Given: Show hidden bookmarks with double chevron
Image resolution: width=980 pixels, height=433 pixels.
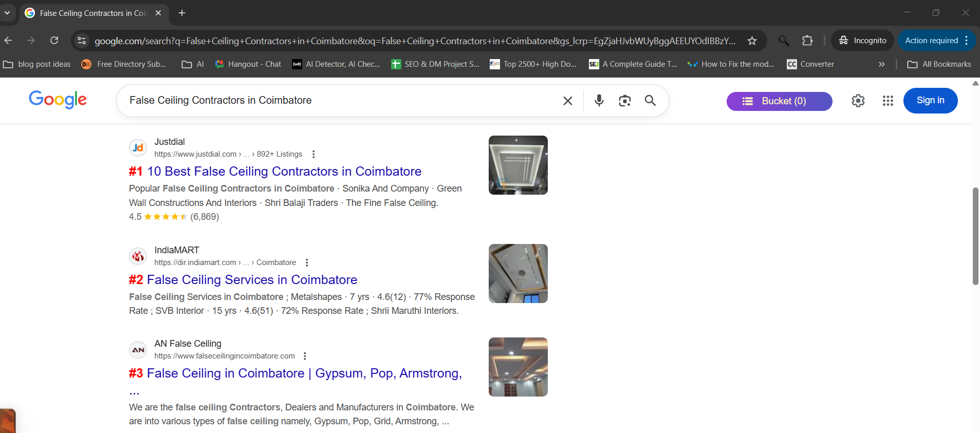Looking at the screenshot, I should coord(881,64).
